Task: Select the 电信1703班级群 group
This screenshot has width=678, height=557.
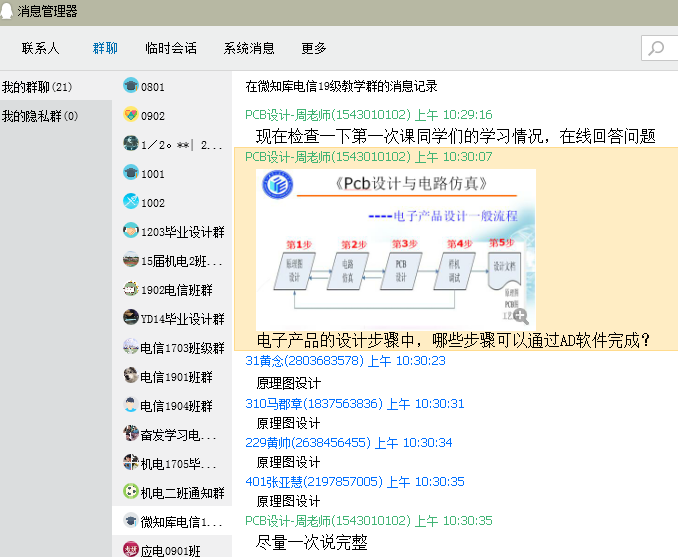Action: tap(181, 348)
